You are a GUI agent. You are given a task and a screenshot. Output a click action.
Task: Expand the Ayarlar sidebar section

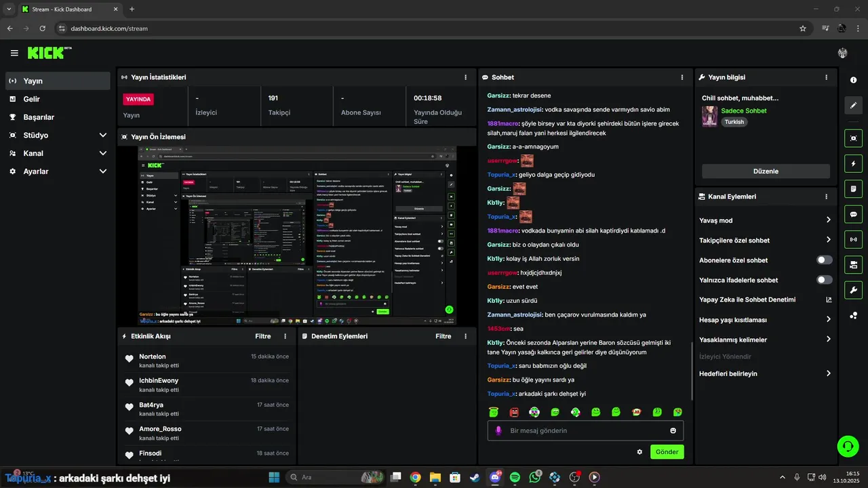click(x=58, y=171)
